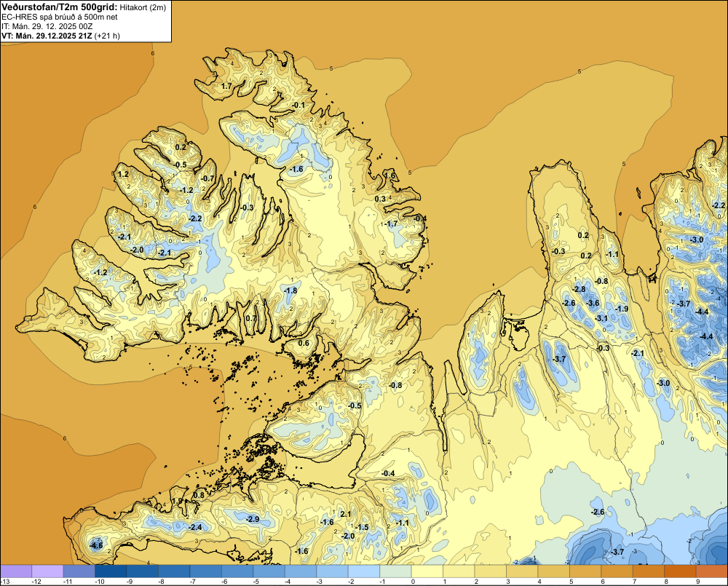Click the '(+21 h)' forecast offset
The width and height of the screenshot is (728, 586).
click(x=107, y=36)
